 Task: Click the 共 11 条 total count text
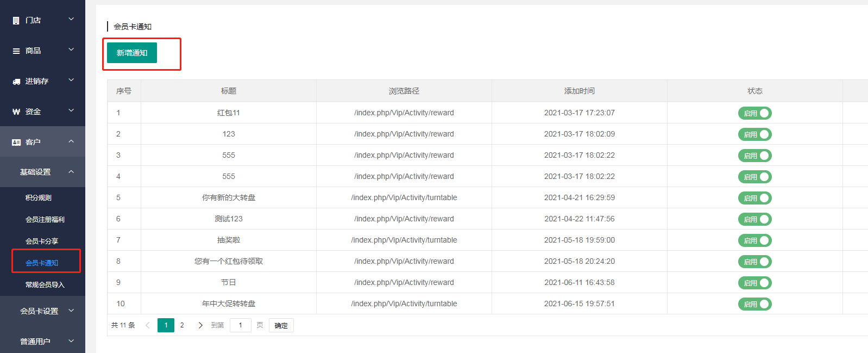(123, 325)
